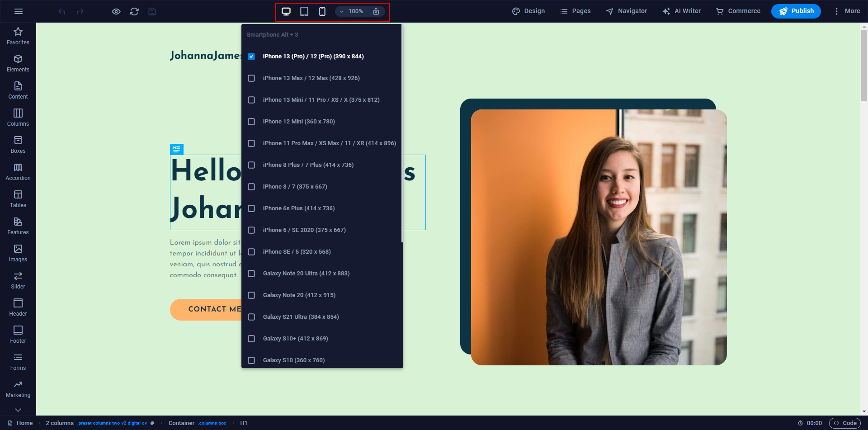Select the portrait image of the woman
The image size is (868, 430).
click(599, 237)
